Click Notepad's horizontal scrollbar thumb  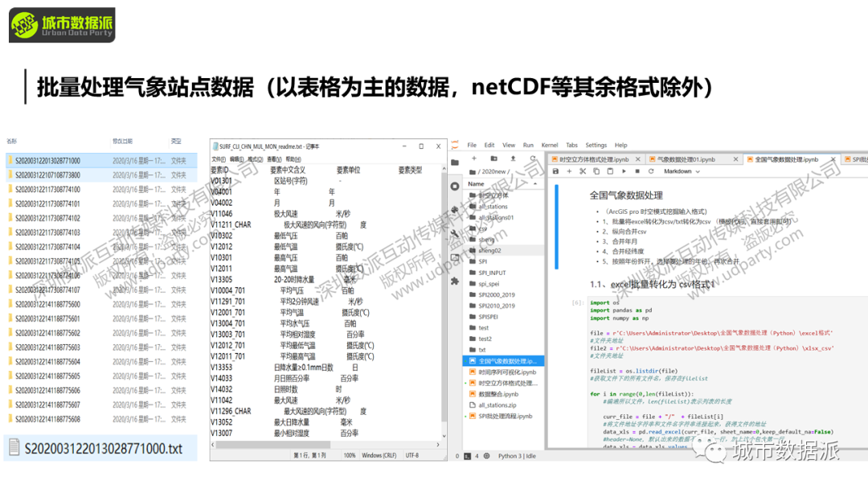tap(273, 445)
